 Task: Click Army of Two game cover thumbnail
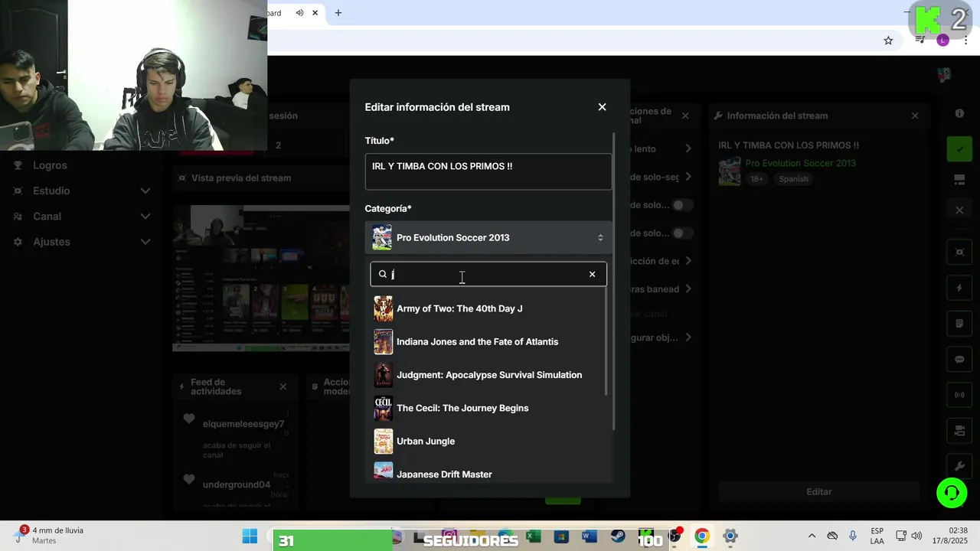383,308
